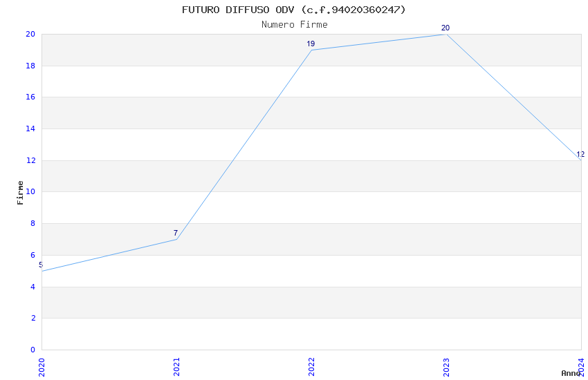Select the 2024 year label
588x380 pixels.
581,366
